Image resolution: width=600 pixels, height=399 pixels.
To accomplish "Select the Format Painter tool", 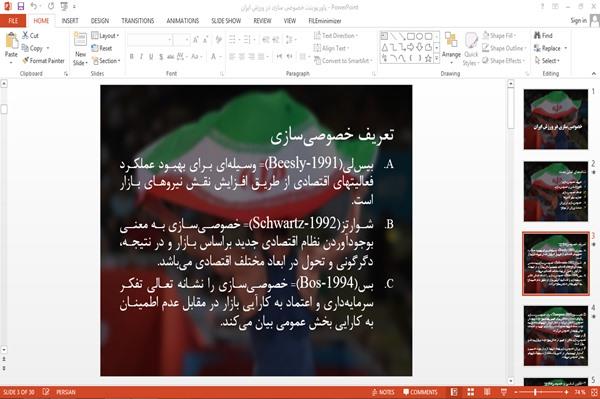I will [x=43, y=60].
